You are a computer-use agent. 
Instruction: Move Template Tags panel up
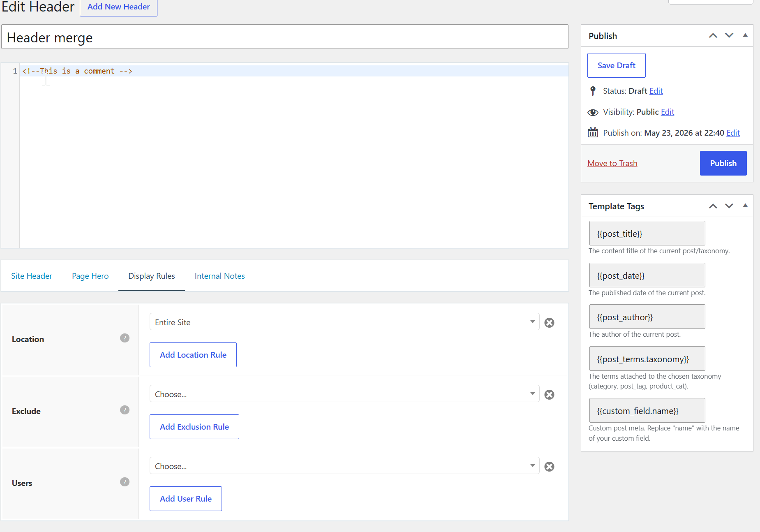[x=713, y=206]
